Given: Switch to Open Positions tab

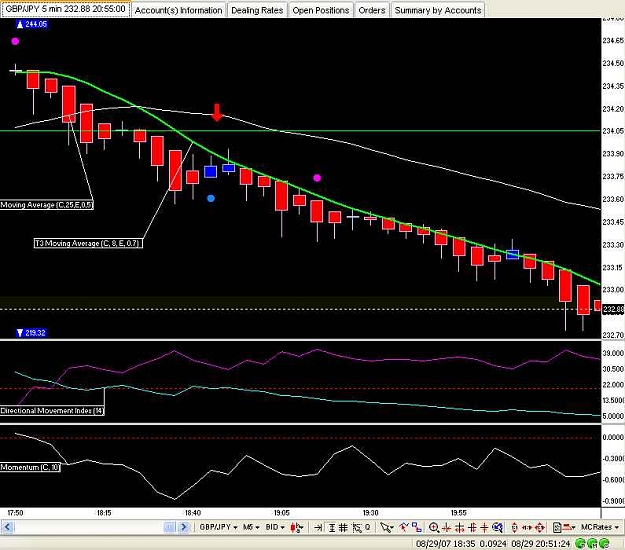Looking at the screenshot, I should pyautogui.click(x=320, y=10).
